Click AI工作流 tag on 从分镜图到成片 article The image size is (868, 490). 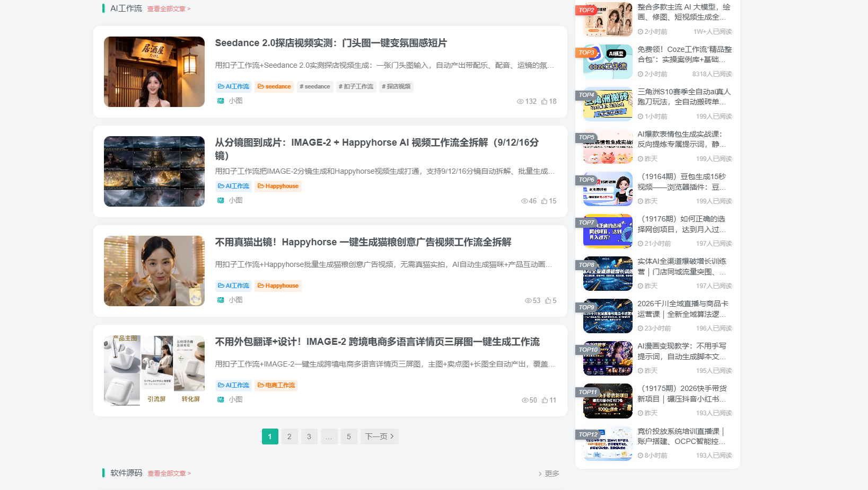pyautogui.click(x=233, y=186)
